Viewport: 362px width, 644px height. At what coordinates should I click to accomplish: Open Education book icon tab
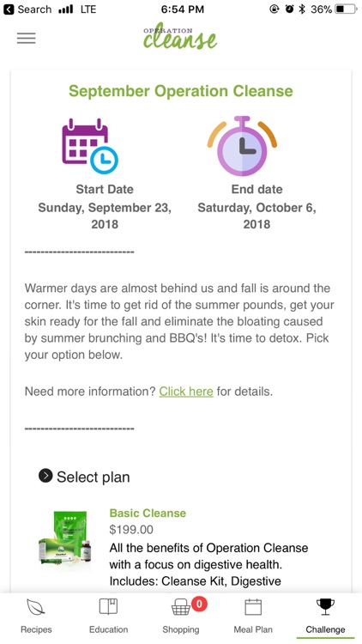point(108,606)
